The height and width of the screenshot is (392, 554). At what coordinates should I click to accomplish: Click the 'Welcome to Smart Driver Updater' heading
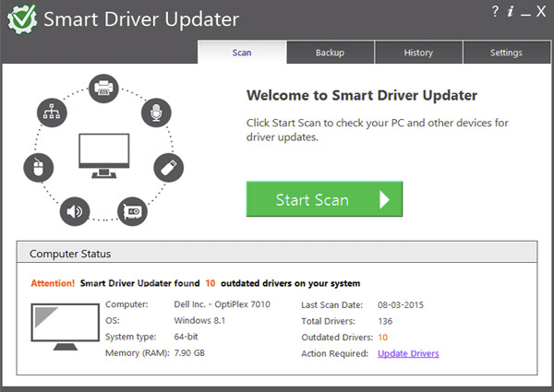click(362, 95)
